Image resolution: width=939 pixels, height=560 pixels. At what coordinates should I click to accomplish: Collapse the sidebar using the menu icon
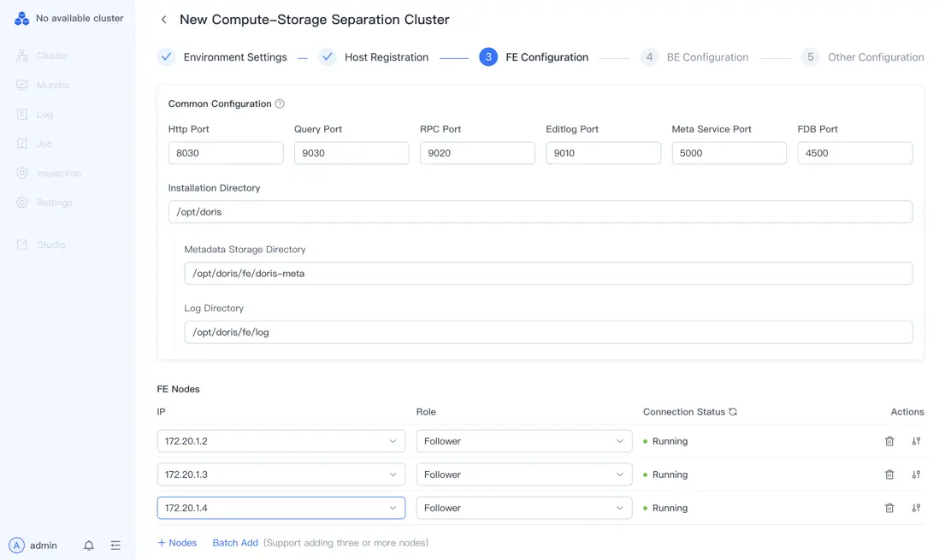[115, 545]
